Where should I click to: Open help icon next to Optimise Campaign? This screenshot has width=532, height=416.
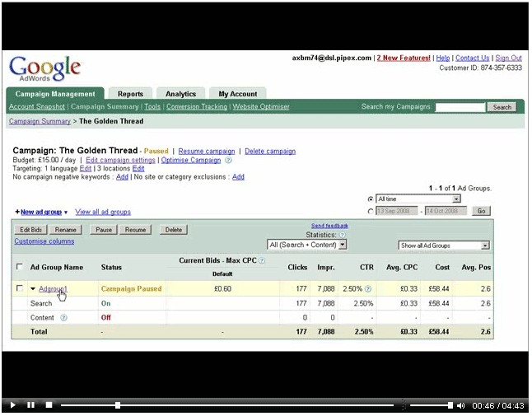pyautogui.click(x=229, y=160)
